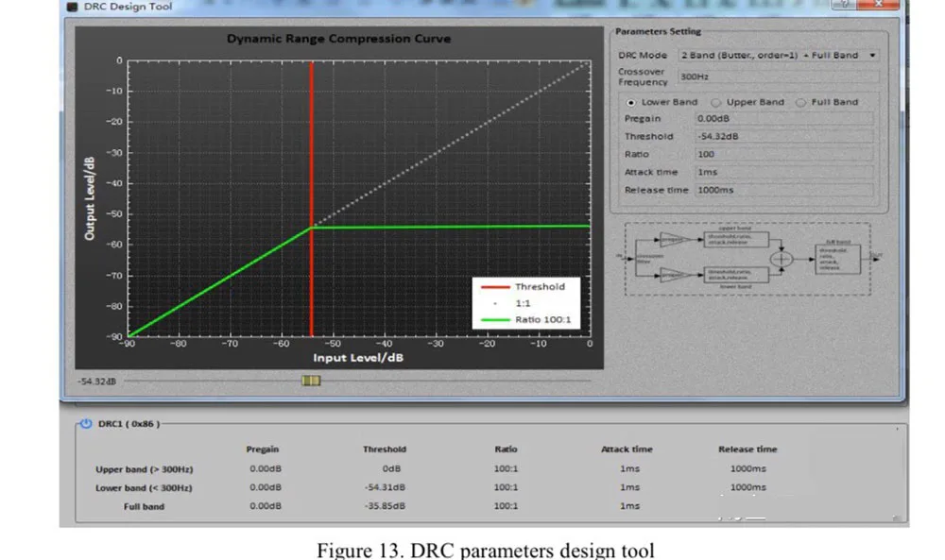Screen dimensions: 945x560
Task: Click the Full band row label
Action: pos(144,506)
